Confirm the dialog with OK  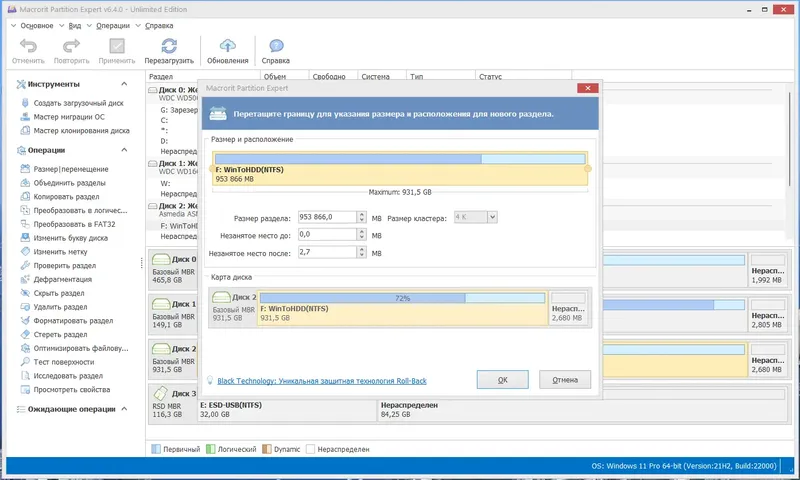coord(503,380)
